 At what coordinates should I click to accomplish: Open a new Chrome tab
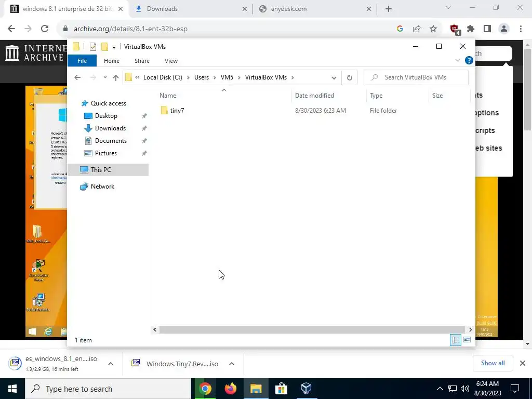point(389,9)
